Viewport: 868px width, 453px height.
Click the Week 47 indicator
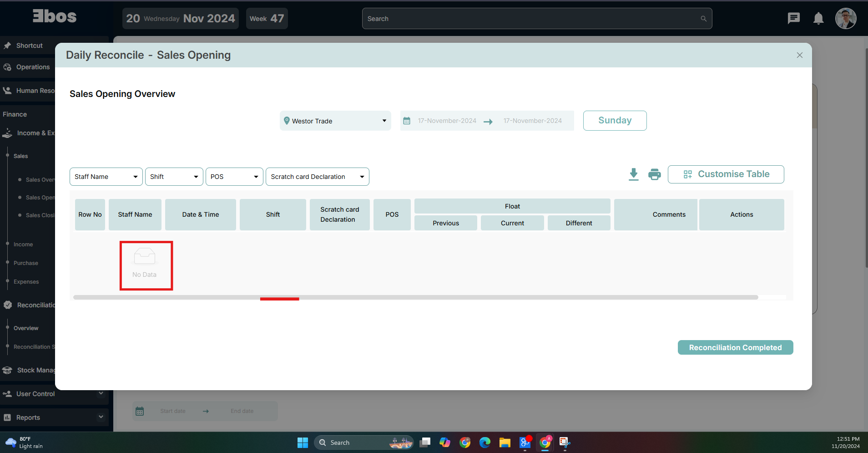coord(267,19)
